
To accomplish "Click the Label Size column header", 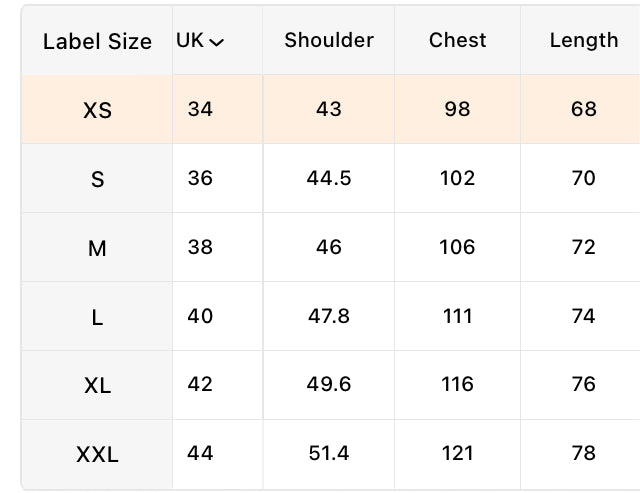I will [97, 41].
